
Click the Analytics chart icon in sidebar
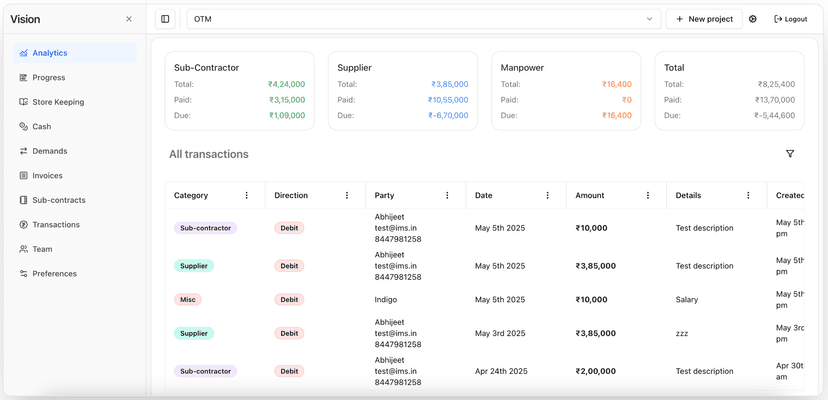coord(23,53)
